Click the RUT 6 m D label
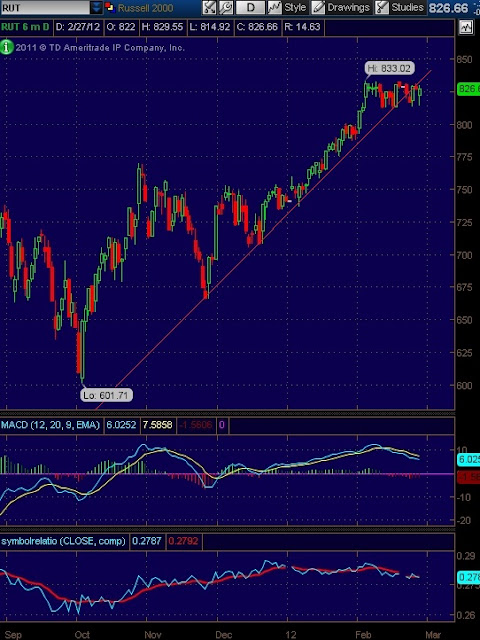 [25, 27]
